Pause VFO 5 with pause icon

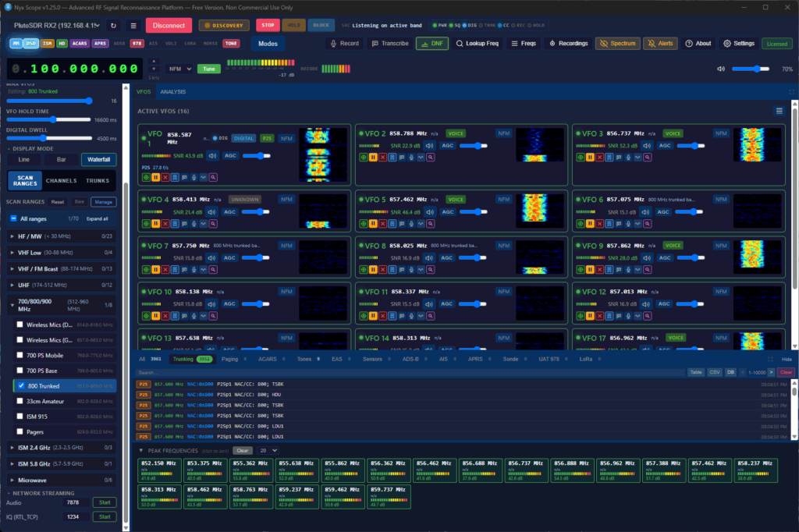[x=373, y=224]
